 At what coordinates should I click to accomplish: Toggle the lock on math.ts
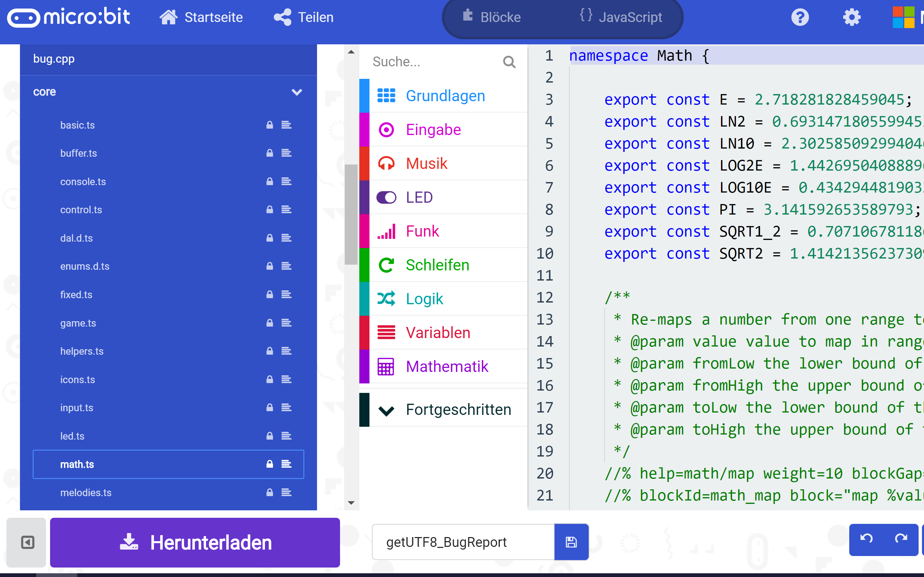click(269, 464)
